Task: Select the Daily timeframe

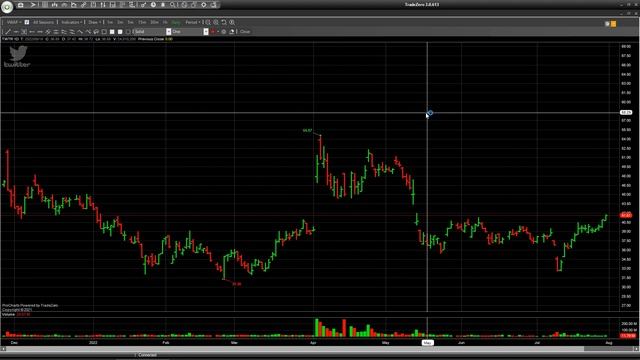Action: point(176,22)
